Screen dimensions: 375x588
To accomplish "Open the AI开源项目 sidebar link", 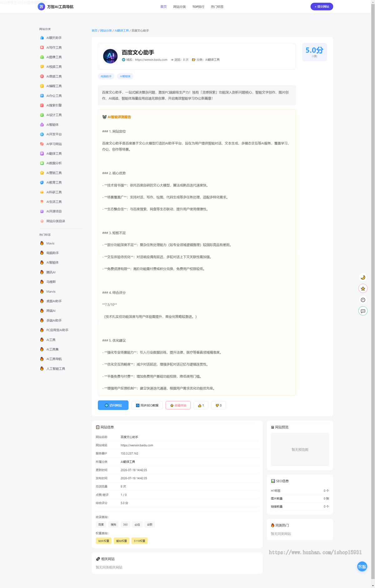I will 54,211.
